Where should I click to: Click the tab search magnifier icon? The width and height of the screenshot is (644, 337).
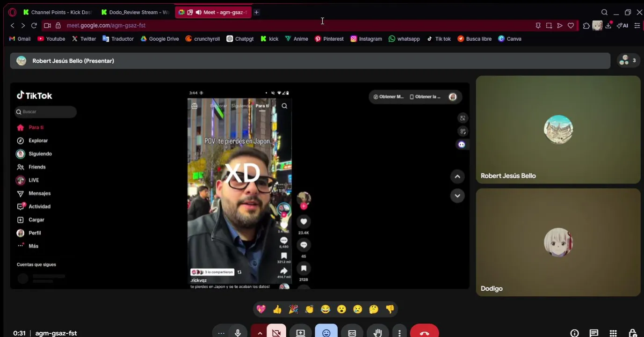point(604,12)
